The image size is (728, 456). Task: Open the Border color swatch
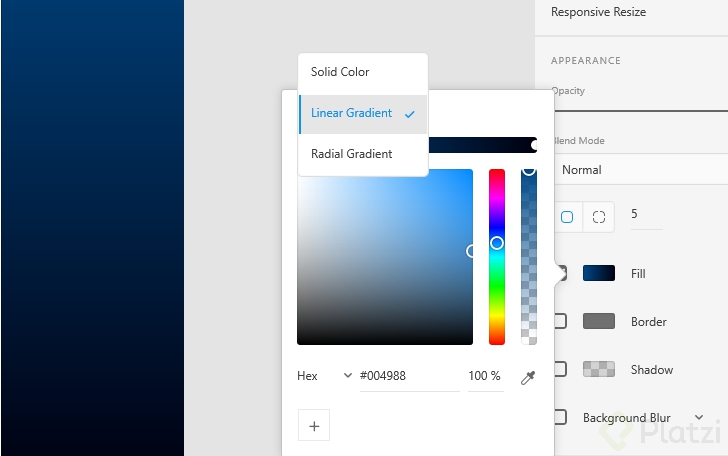coord(598,321)
